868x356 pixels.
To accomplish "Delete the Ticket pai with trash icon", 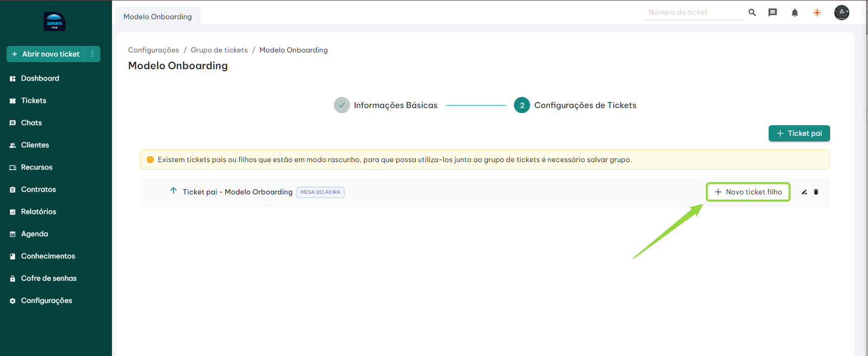I will click(x=816, y=192).
